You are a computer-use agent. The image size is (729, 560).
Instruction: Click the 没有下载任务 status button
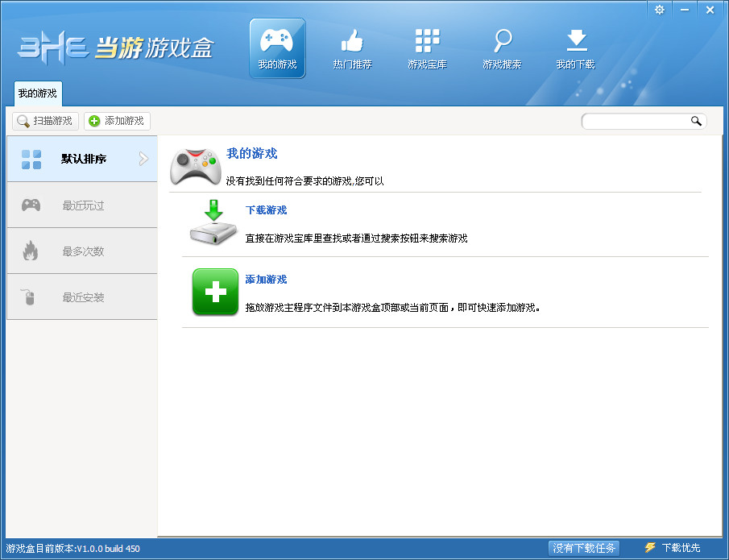(584, 547)
